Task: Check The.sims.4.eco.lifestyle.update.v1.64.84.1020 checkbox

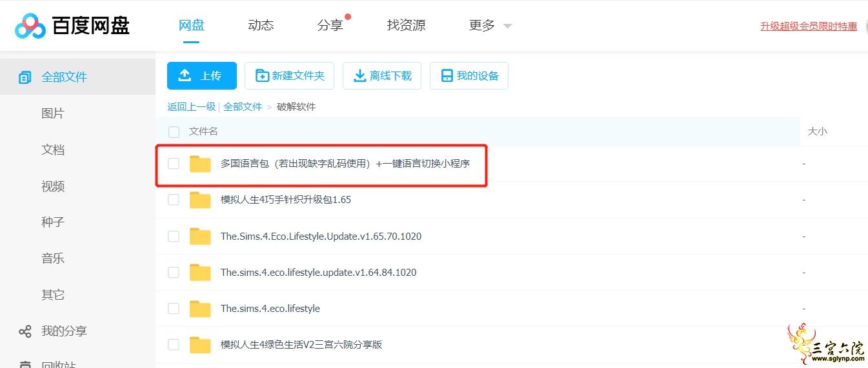Action: tap(174, 273)
